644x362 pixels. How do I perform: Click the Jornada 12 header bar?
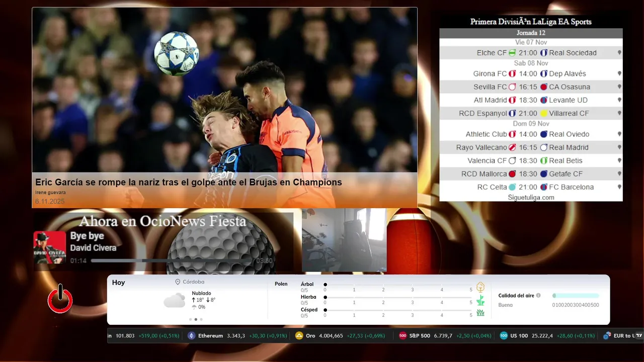click(531, 33)
